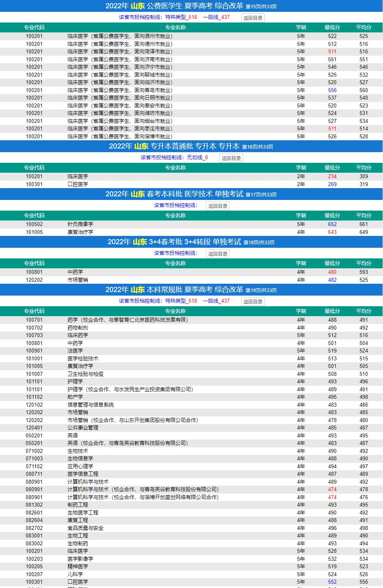Click 返回目录 button in 本科常规批 section
Screen dimensions: 383x588
pyautogui.click(x=253, y=302)
